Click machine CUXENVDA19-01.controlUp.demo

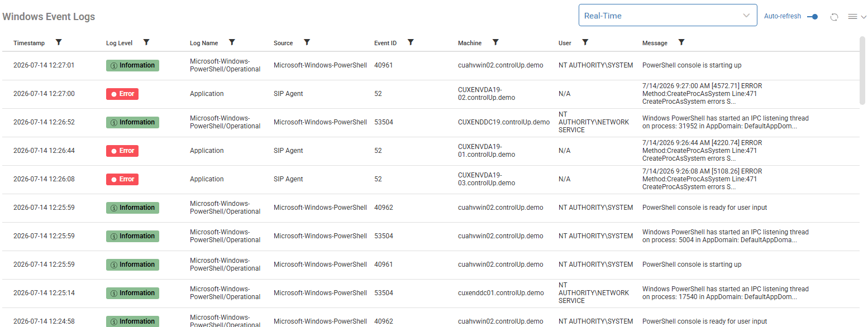point(487,151)
